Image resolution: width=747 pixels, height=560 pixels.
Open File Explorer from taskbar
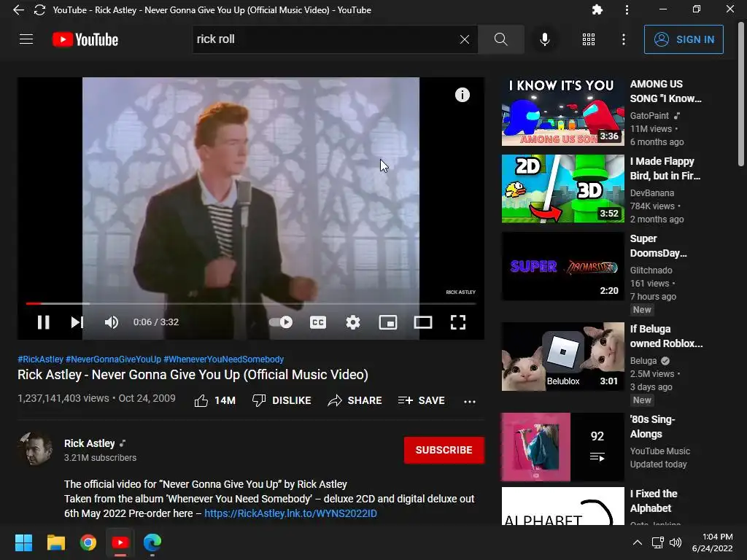click(55, 542)
